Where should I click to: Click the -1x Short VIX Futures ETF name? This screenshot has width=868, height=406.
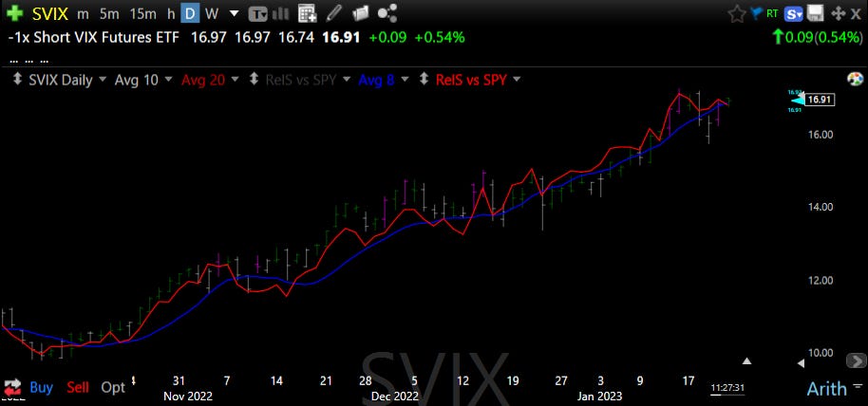pos(94,38)
